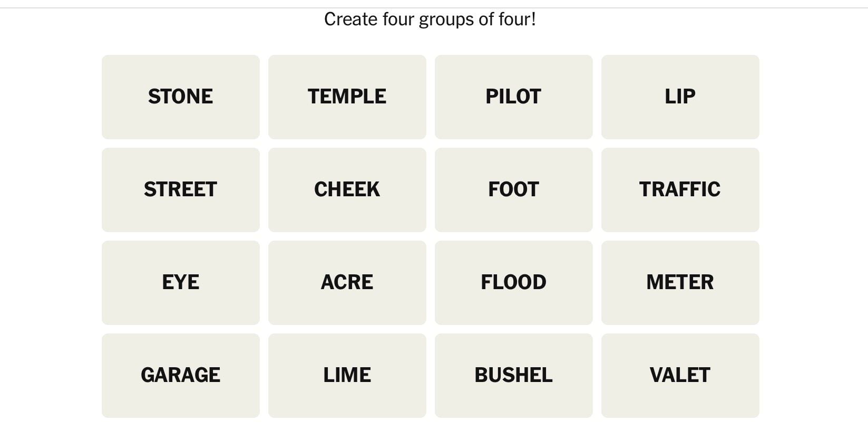Pick the ACRE word tile
868x430 pixels.
[347, 283]
